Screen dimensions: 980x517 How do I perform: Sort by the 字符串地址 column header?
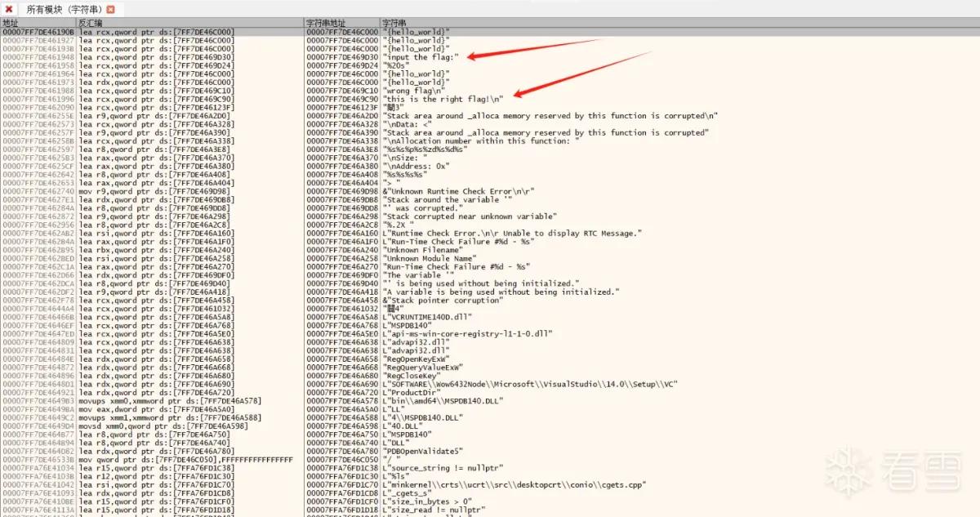(341, 23)
